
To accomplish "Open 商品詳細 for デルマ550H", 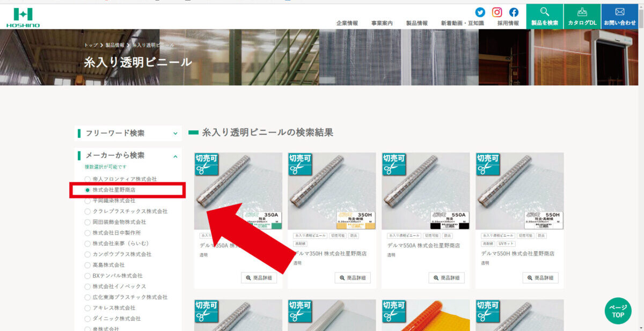I will (x=540, y=278).
